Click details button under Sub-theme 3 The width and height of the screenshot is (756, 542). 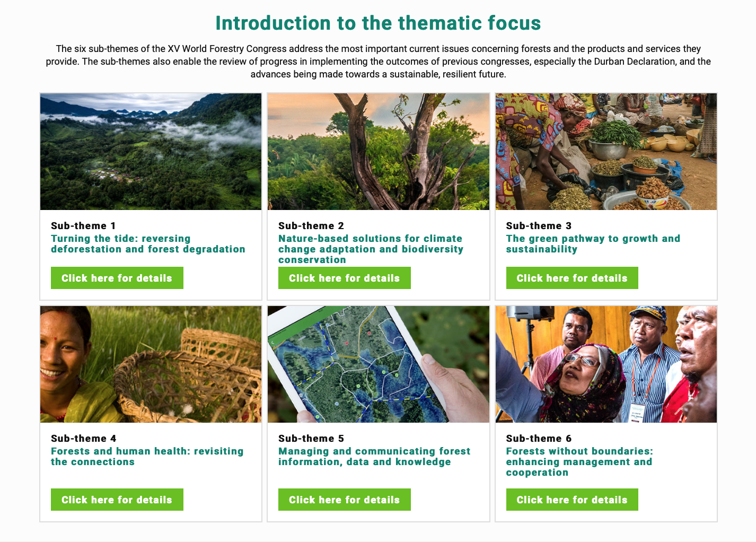(572, 277)
